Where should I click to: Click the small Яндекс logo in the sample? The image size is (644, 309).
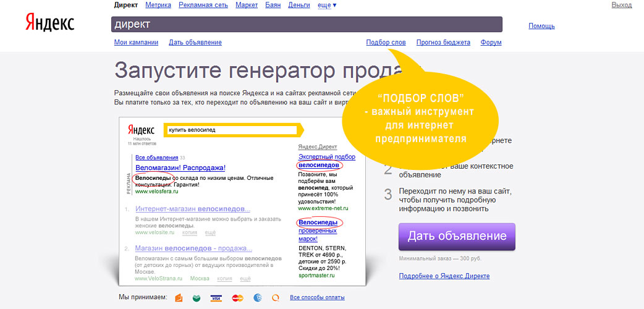[x=141, y=130]
